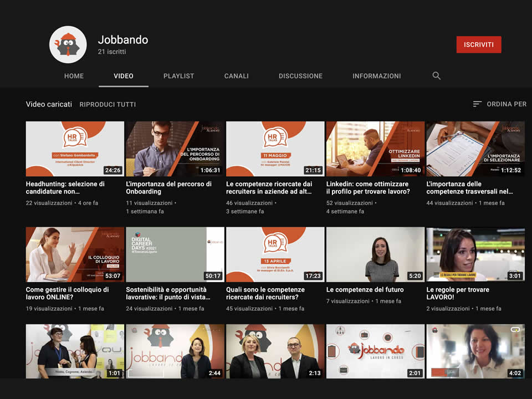Open the PLAYLIST tab
Screen dimensions: 532x399
pyautogui.click(x=179, y=76)
